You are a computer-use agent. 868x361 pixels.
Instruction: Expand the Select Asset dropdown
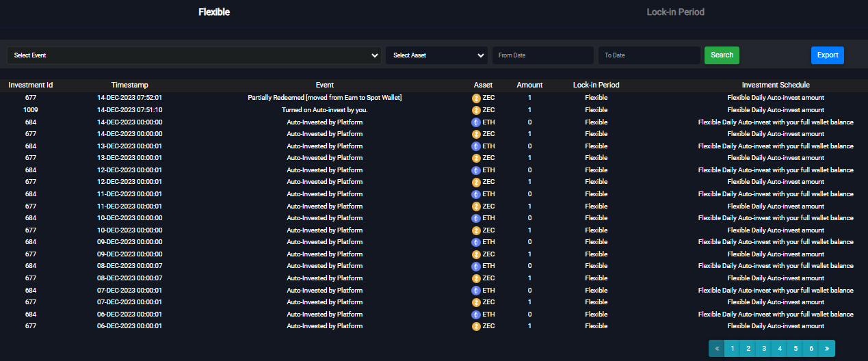tap(436, 55)
